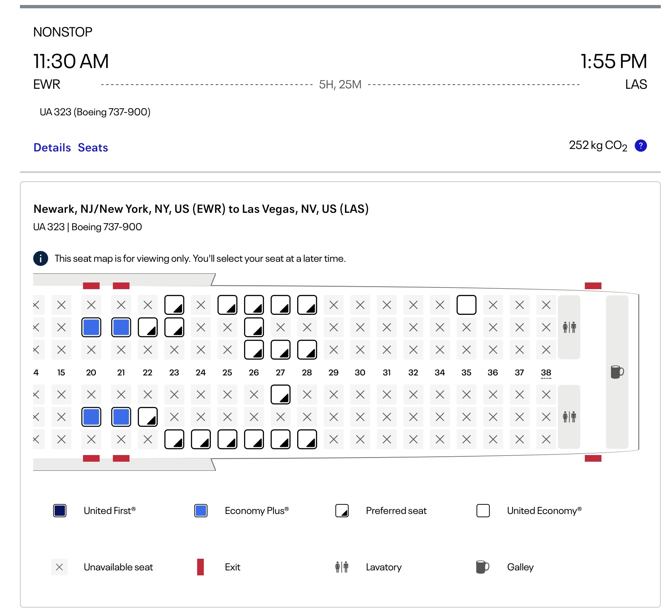672x616 pixels.
Task: Select lower-cabin window preferred seat in row 24
Action: (x=201, y=439)
